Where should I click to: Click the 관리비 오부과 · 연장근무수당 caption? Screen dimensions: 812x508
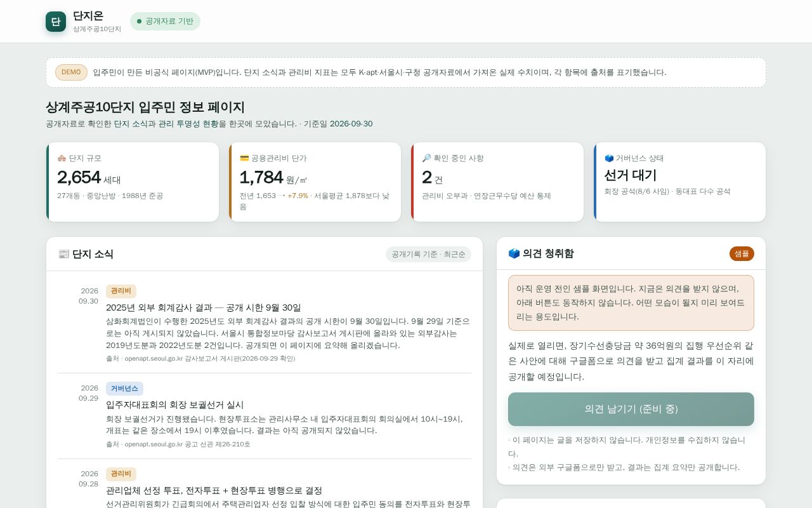(487, 196)
